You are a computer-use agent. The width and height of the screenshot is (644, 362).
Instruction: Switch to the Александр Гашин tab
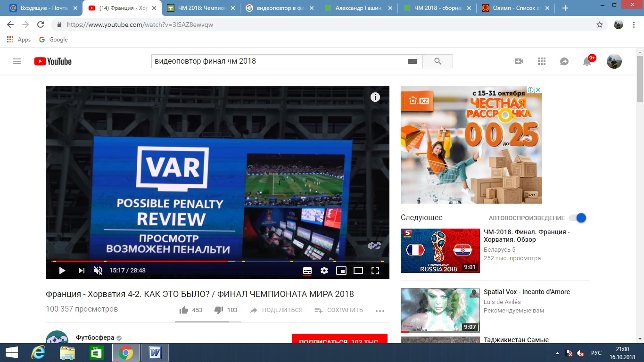[x=358, y=8]
